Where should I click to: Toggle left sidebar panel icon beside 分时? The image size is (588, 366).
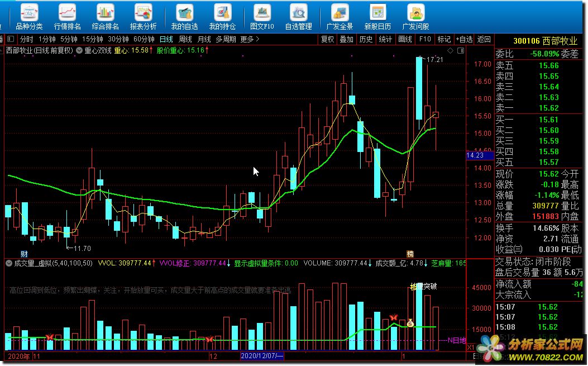(11, 39)
